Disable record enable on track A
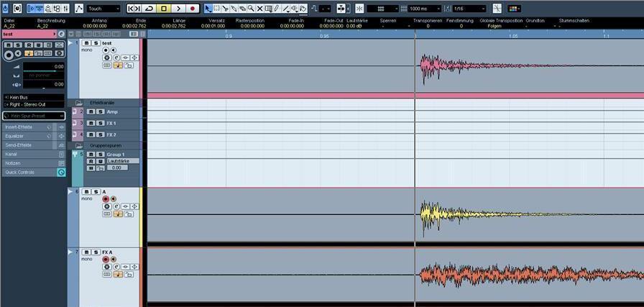644x307 pixels. click(106, 199)
